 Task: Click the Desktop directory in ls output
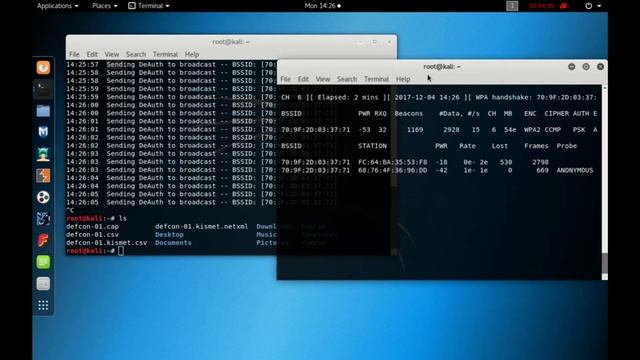[x=169, y=235]
